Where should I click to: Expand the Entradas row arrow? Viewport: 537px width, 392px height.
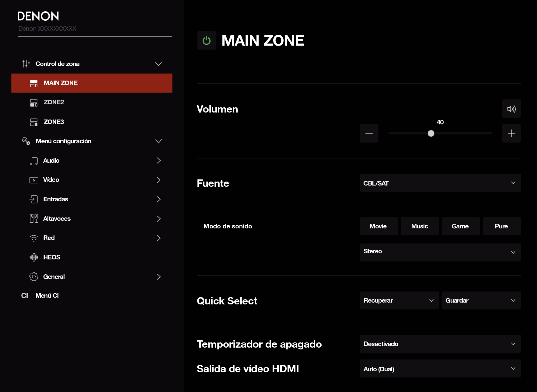click(159, 199)
